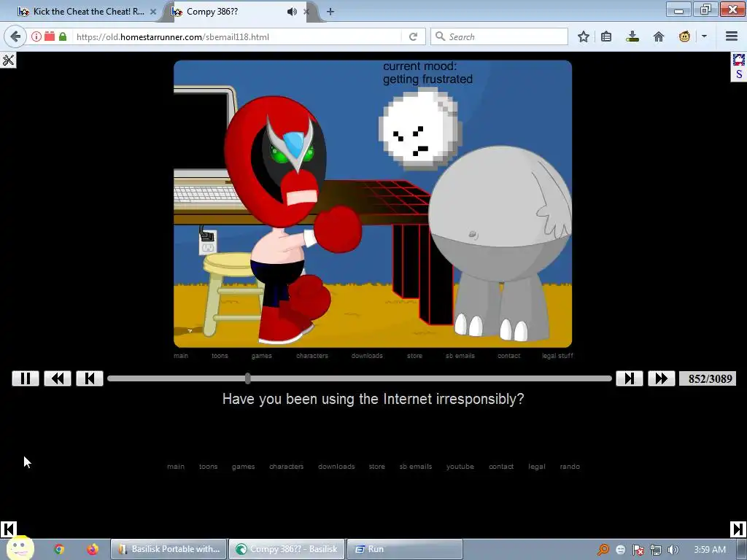
Task: Switch to Basilisk Portable taskbar window
Action: [x=169, y=549]
